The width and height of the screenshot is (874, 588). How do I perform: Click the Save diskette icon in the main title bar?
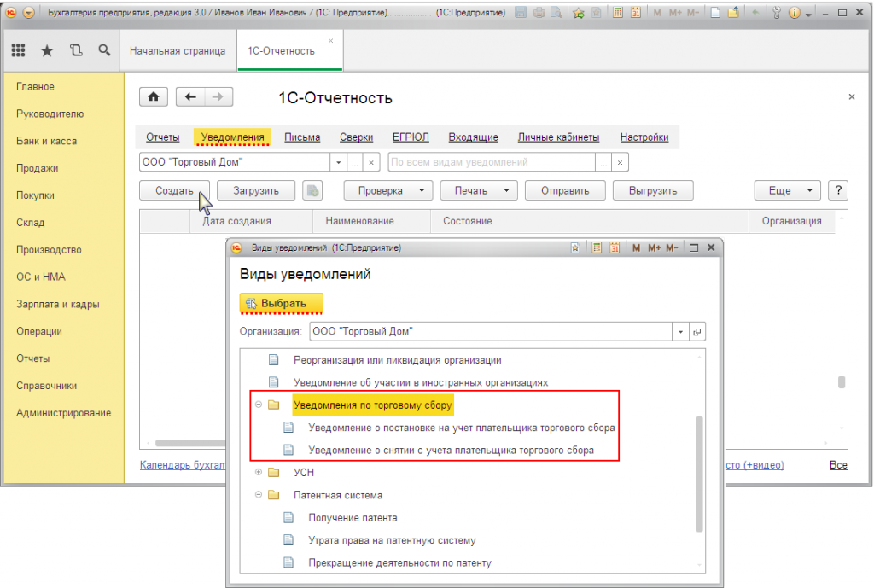(521, 12)
